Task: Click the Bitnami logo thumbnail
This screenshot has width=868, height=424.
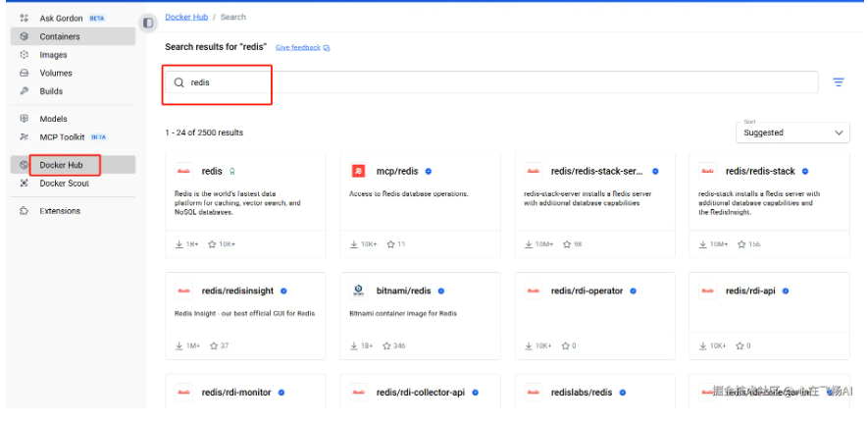Action: (x=358, y=291)
